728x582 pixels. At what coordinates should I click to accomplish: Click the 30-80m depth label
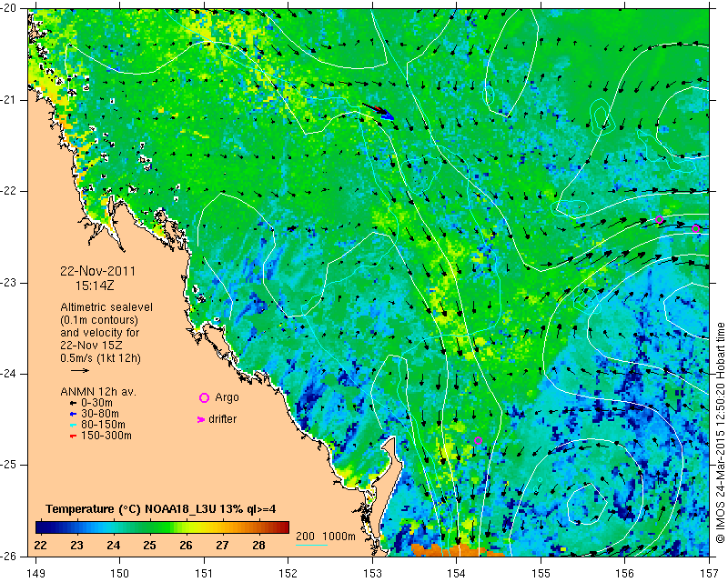99,414
